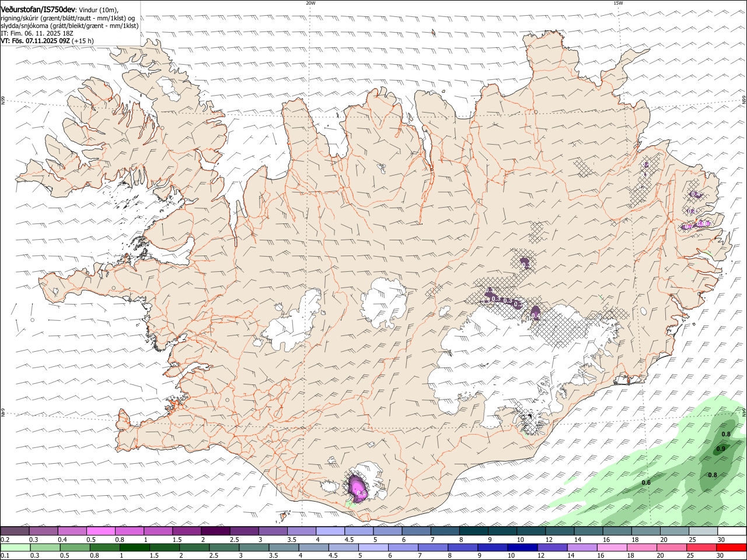The width and height of the screenshot is (747, 560).
Task: Click the 0.9 rain value offshore
Action: pos(721,449)
